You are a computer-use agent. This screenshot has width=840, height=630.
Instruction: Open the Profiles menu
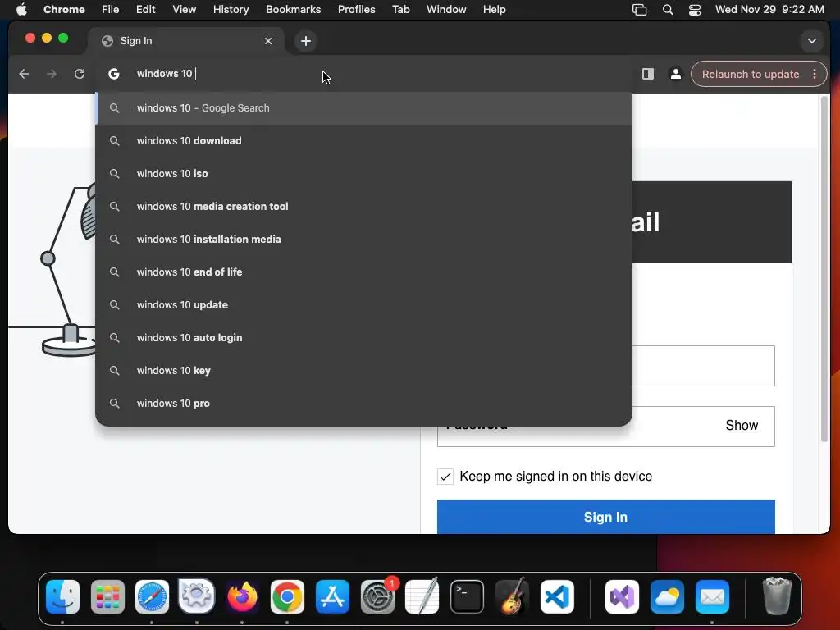click(356, 9)
